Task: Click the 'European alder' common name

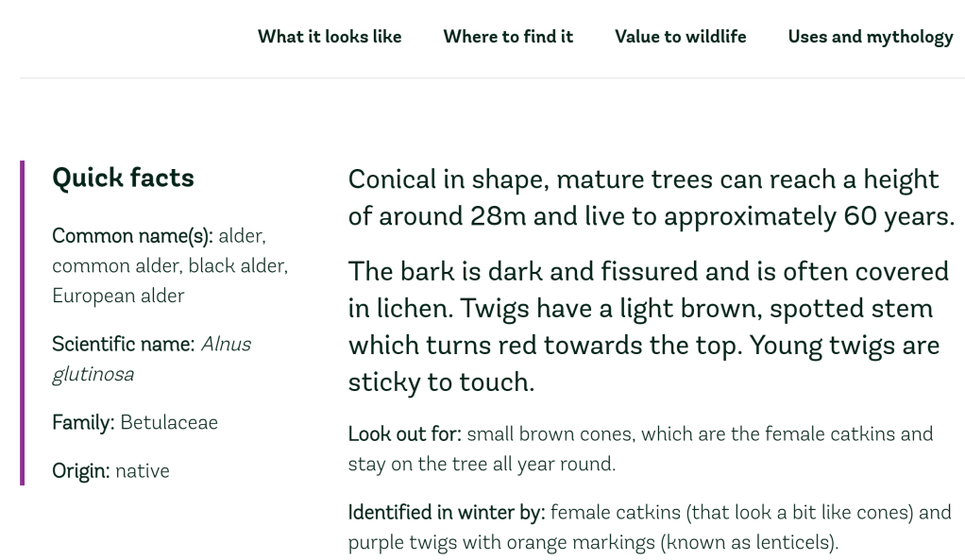Action: (118, 296)
